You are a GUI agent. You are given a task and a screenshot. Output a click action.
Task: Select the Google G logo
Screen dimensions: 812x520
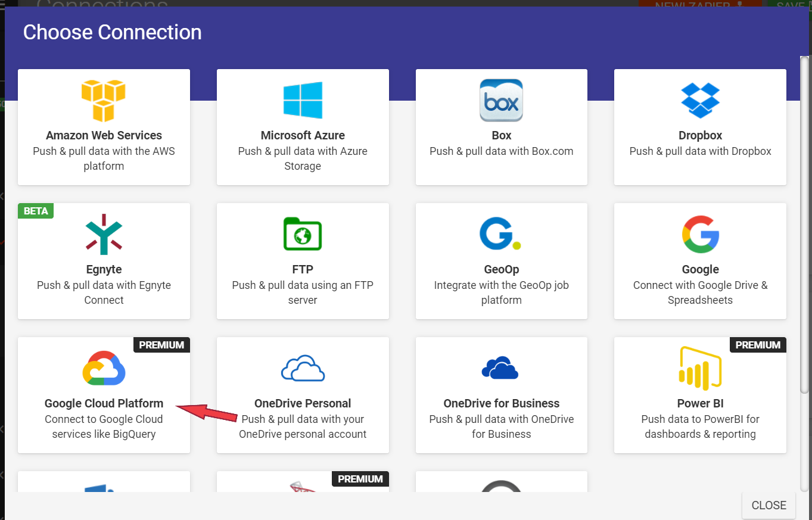pos(700,234)
